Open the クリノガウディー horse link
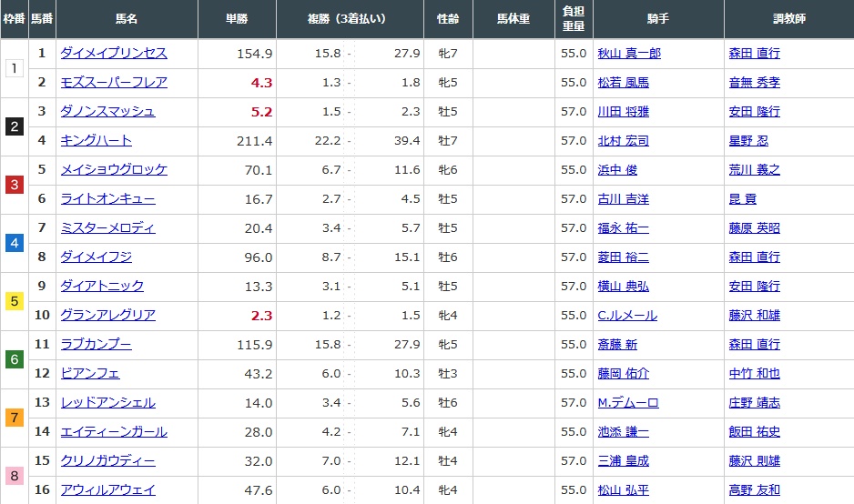 107,461
